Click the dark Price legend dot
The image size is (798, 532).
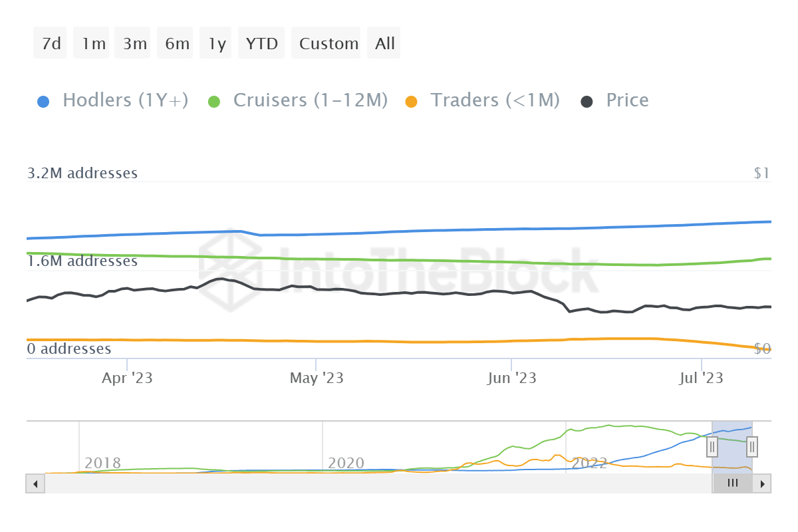click(x=587, y=102)
